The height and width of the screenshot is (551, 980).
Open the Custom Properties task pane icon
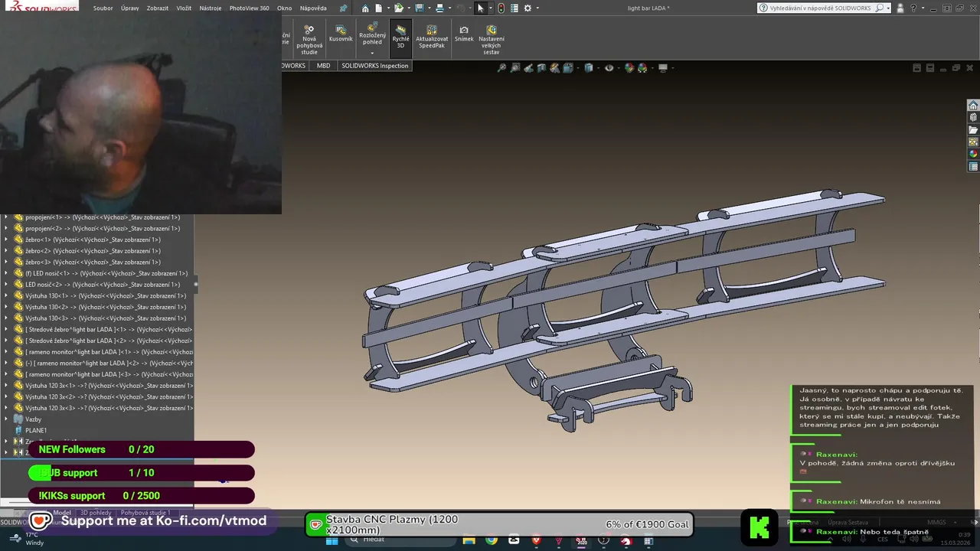point(973,166)
